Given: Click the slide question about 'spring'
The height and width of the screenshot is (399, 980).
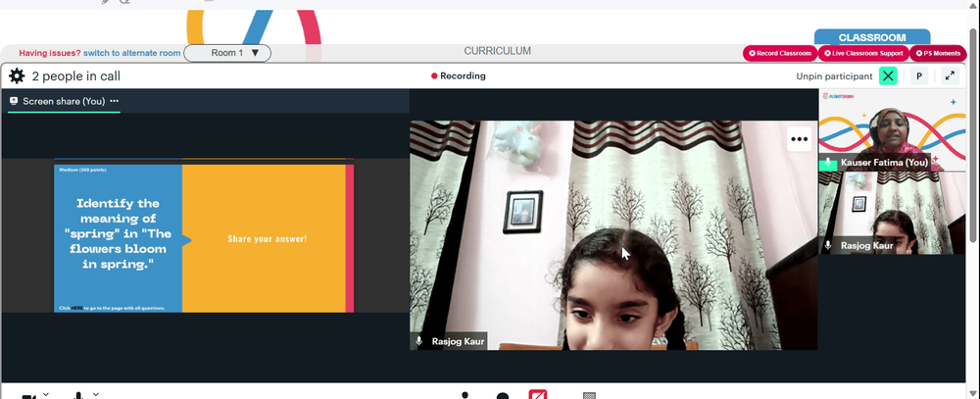Looking at the screenshot, I should coord(119,234).
